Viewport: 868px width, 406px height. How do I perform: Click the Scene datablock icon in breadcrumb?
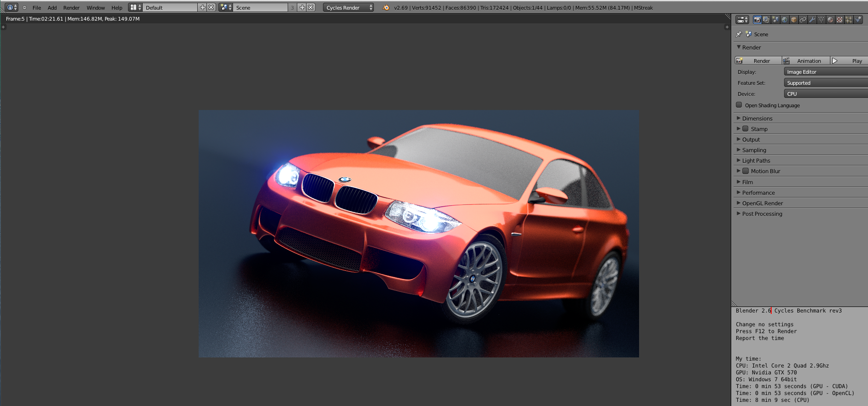point(749,34)
